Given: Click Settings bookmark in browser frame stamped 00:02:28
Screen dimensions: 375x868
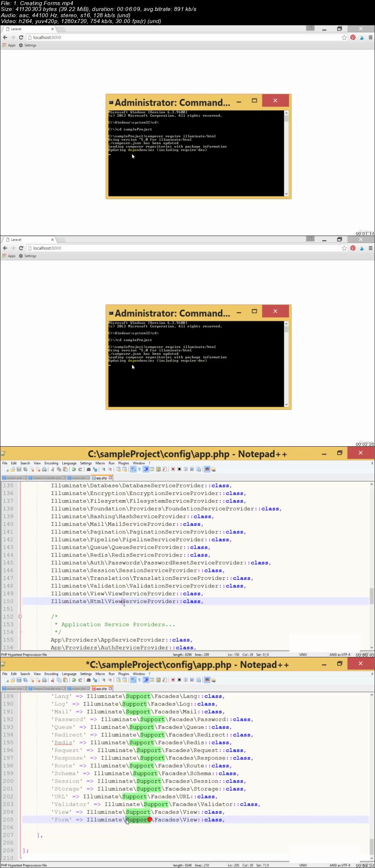Looking at the screenshot, I should 27,256.
